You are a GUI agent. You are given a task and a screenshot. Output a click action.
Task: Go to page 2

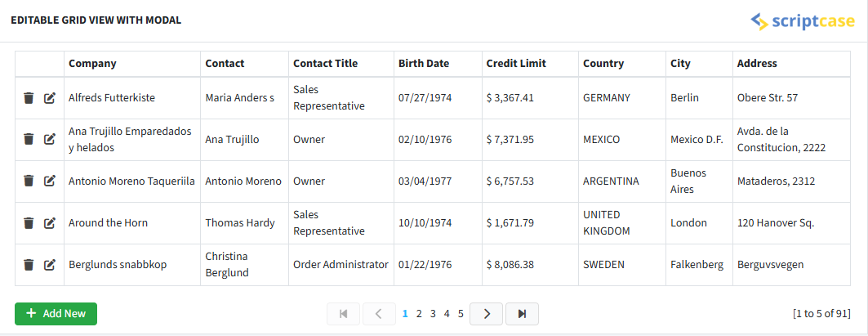[419, 314]
